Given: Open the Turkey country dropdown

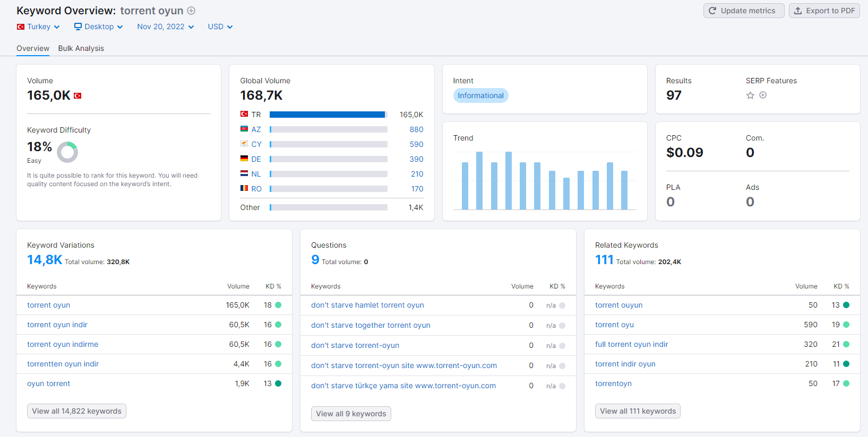Looking at the screenshot, I should coord(38,27).
